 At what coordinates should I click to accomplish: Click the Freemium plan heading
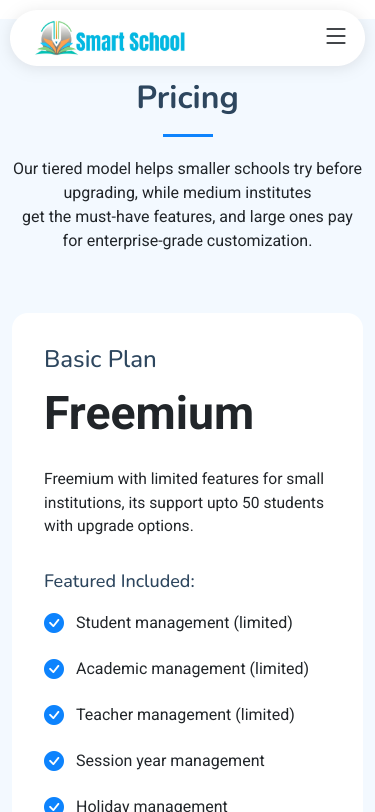[149, 413]
